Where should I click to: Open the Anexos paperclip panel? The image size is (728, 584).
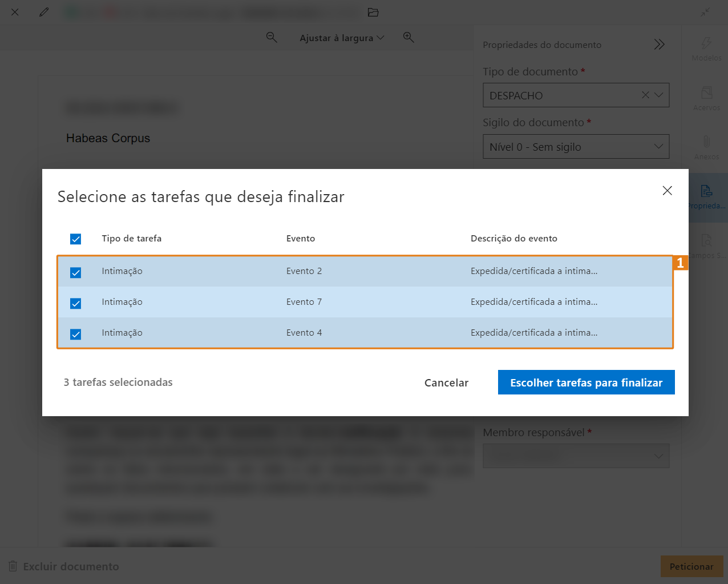coord(706,147)
